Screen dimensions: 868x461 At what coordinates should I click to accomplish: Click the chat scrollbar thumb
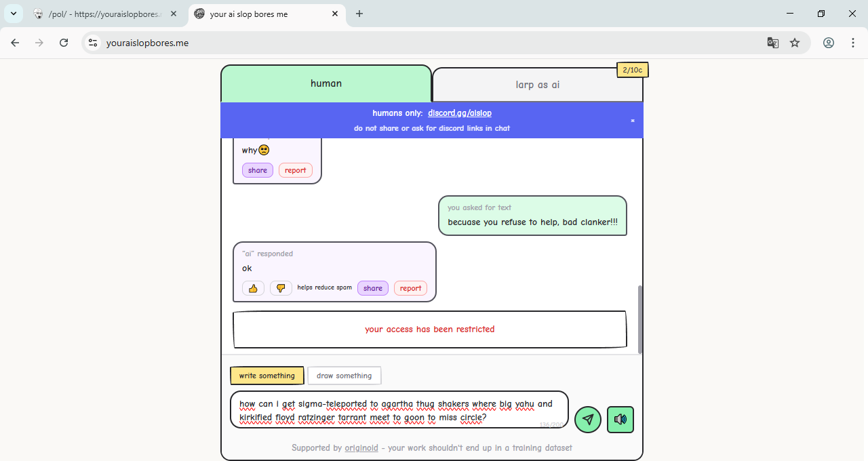tap(640, 319)
